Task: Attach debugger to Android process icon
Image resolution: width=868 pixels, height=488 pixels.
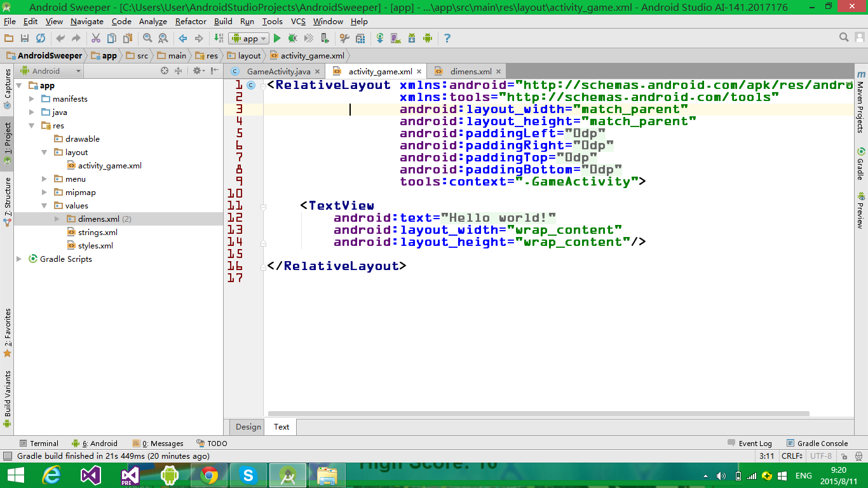Action: (325, 38)
